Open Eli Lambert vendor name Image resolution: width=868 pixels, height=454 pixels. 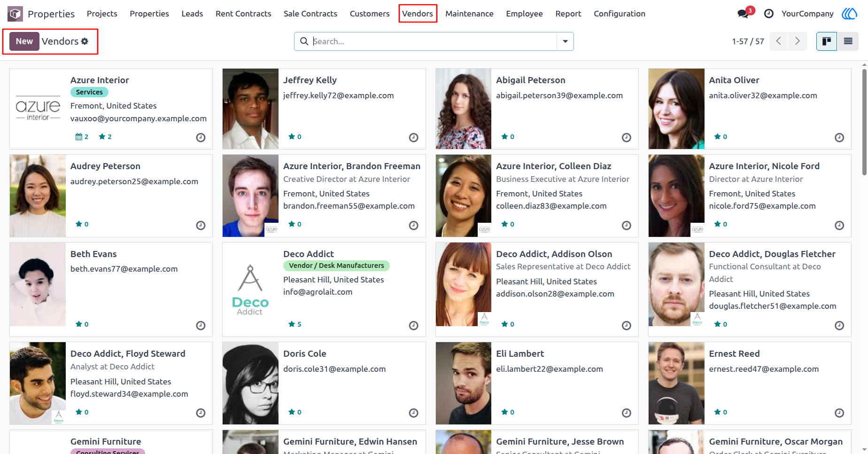520,353
